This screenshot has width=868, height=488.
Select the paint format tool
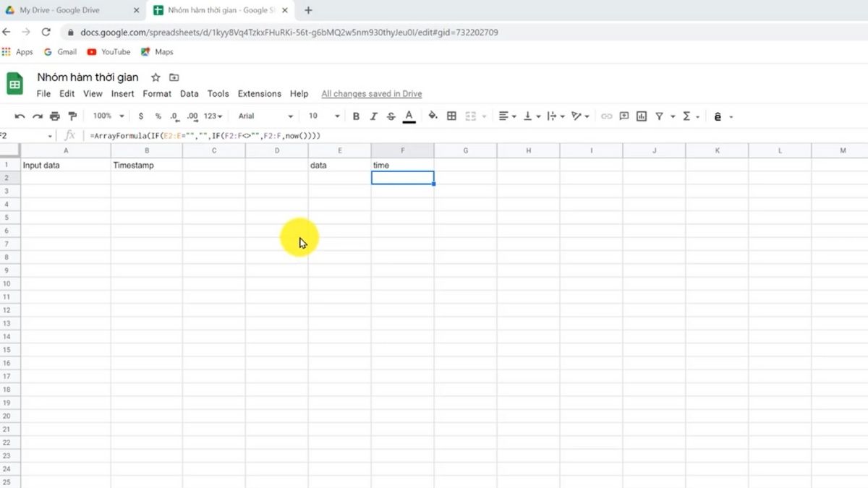click(72, 116)
